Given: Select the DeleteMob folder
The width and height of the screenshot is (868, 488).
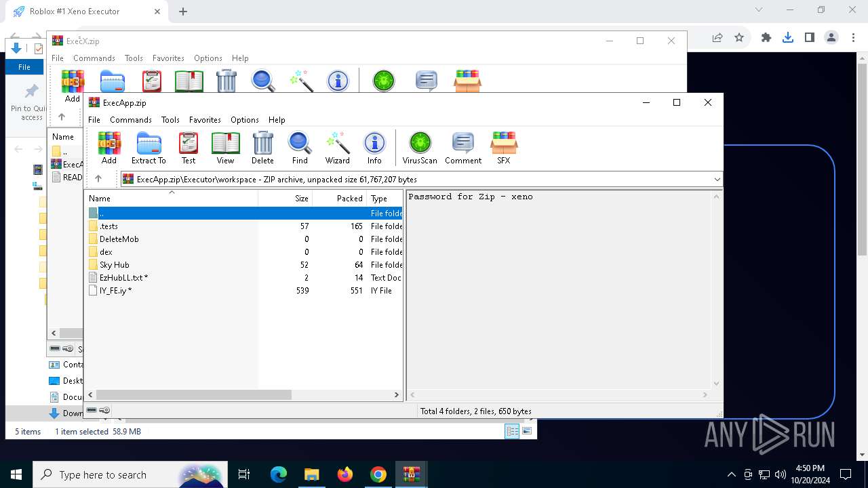Looking at the screenshot, I should [244, 239].
